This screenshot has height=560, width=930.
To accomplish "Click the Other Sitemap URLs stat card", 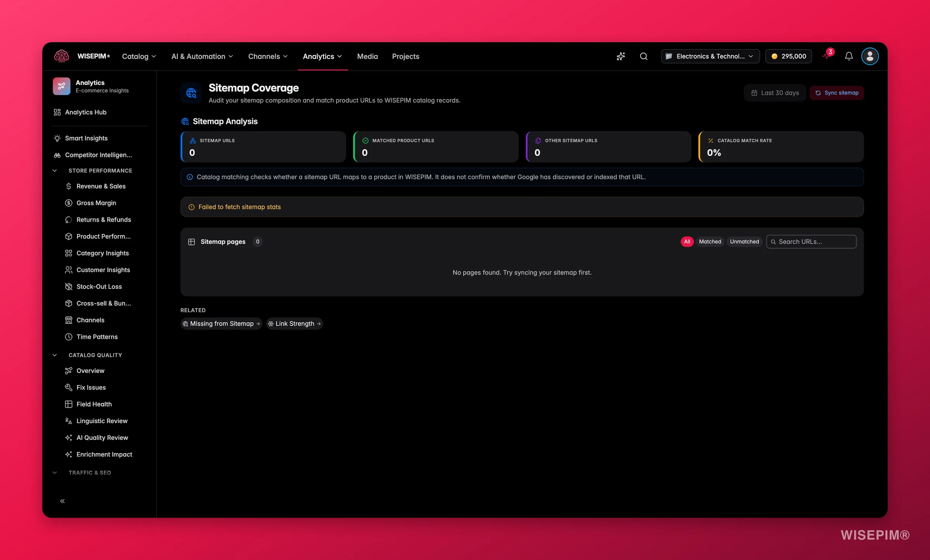I will click(x=608, y=147).
